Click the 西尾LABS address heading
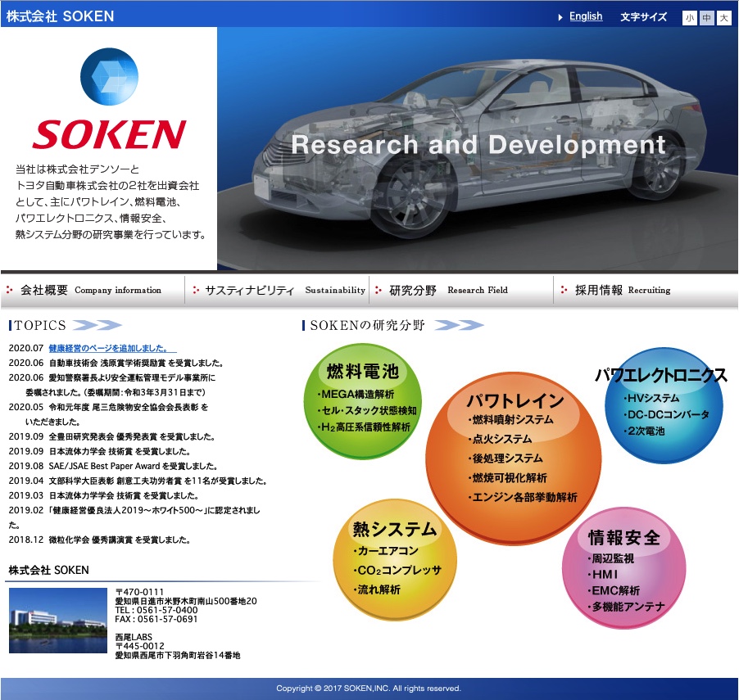This screenshot has height=700, width=739. click(x=134, y=637)
